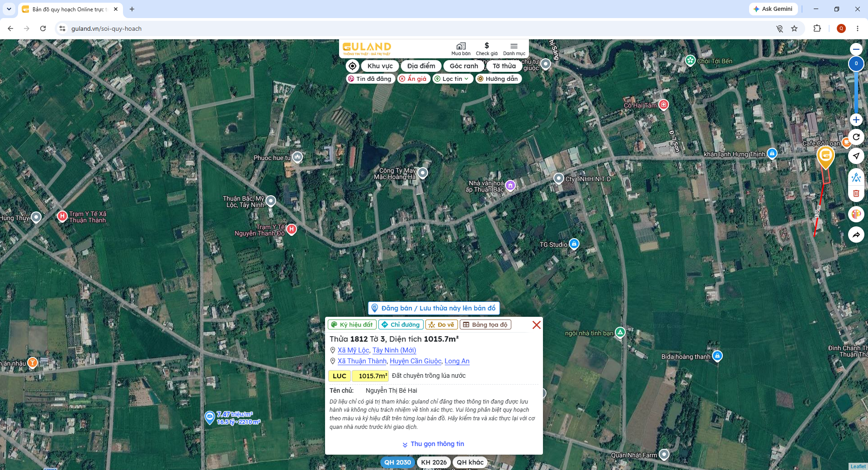Viewport: 868px width, 470px height.
Task: Click Đăng bán / Lưu thửa này button
Action: point(434,308)
